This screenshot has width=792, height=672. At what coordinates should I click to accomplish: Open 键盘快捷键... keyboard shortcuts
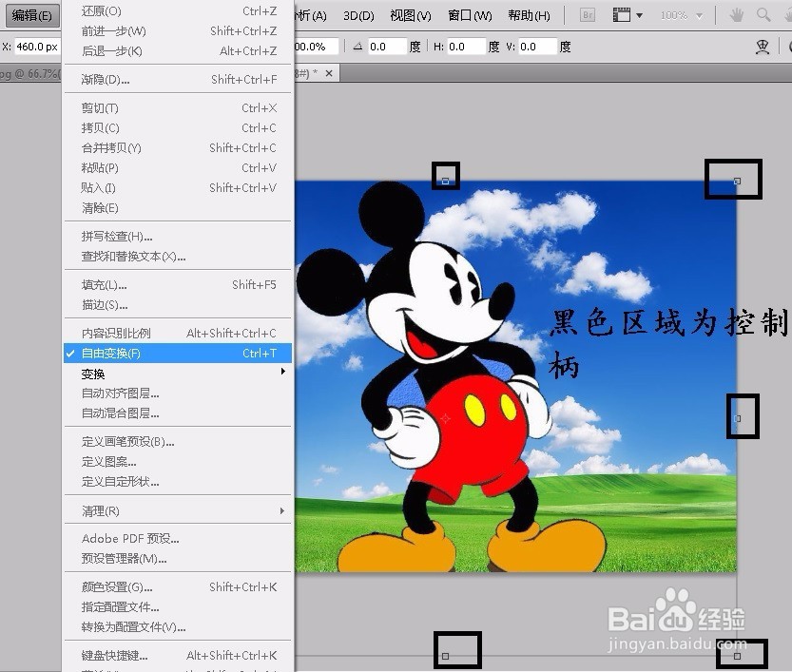[178, 656]
